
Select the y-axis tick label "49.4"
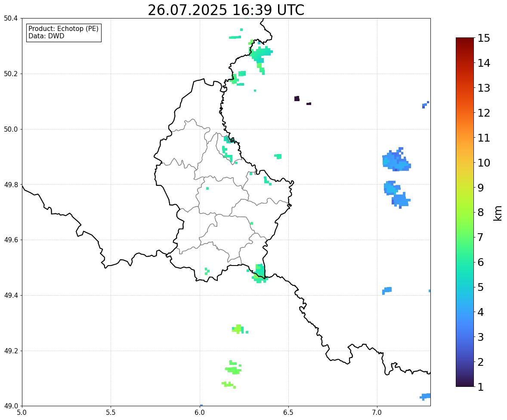pos(11,296)
